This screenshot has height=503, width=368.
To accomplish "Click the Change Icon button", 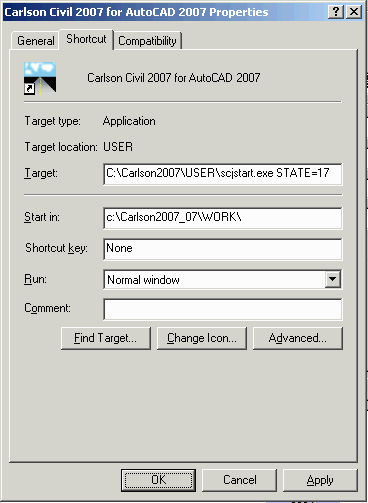I will (x=202, y=338).
